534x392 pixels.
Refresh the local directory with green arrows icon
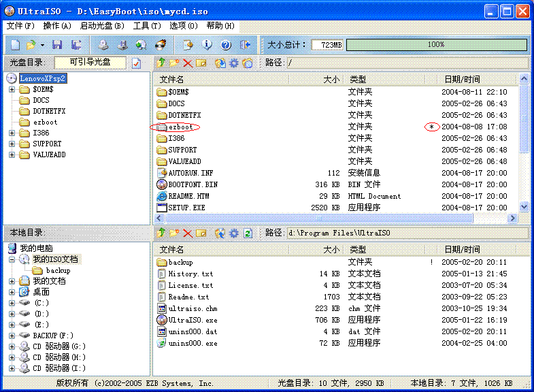point(248,233)
